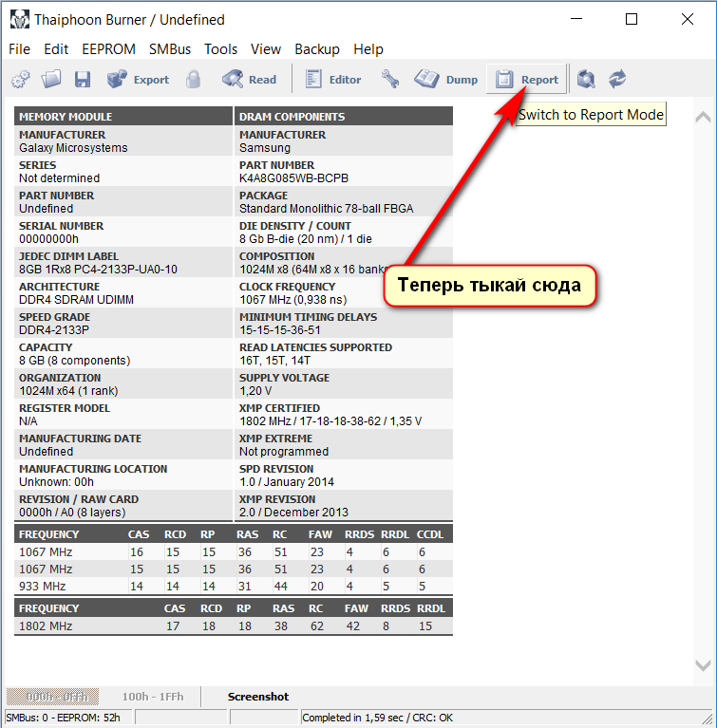Click the JEDEC label '8GB 1Rx8 PC4-2133P-UA0-10'
The image size is (717, 728).
[98, 270]
